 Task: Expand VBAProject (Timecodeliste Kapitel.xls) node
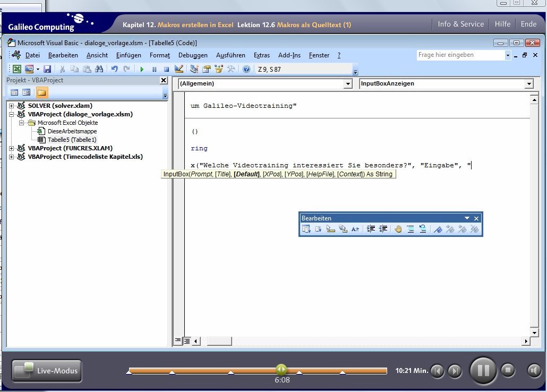[x=11, y=157]
